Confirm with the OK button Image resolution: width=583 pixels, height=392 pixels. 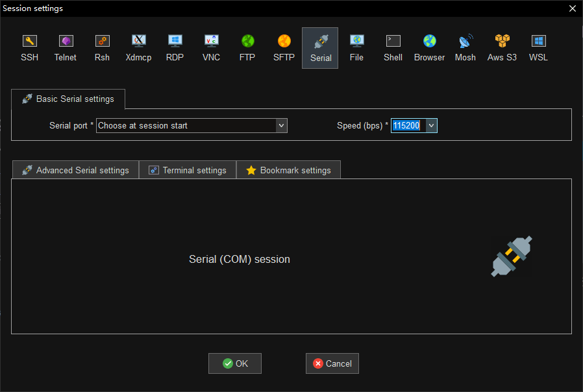coord(235,363)
